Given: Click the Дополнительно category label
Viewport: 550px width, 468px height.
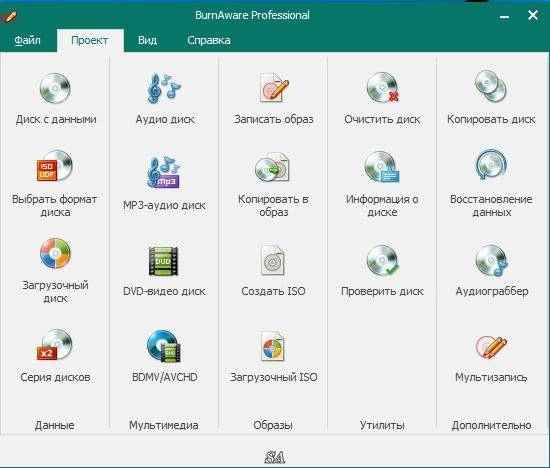Looking at the screenshot, I should click(x=491, y=425).
